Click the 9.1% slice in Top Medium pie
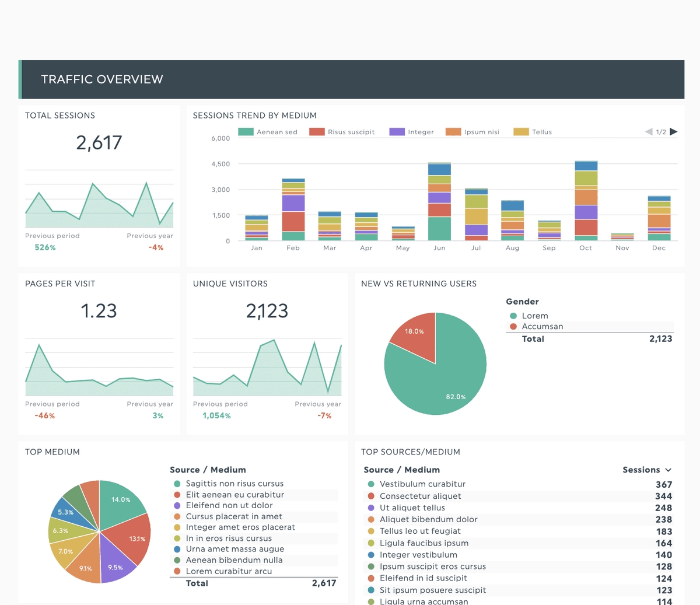The height and width of the screenshot is (605, 700). (x=86, y=565)
